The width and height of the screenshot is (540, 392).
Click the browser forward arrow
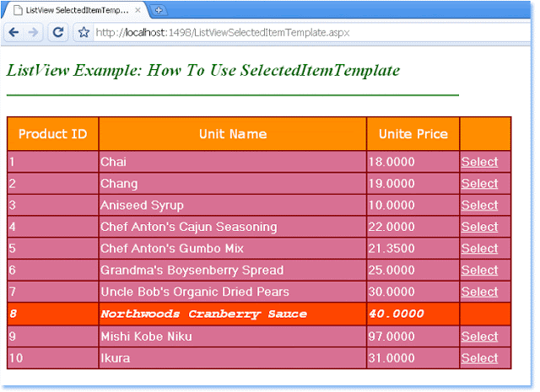(x=34, y=32)
